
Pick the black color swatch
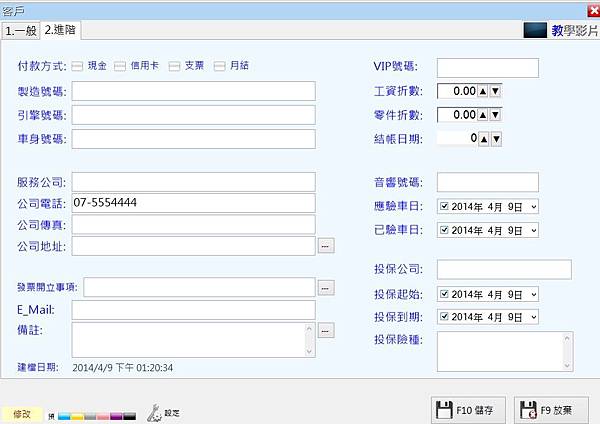[x=129, y=416]
